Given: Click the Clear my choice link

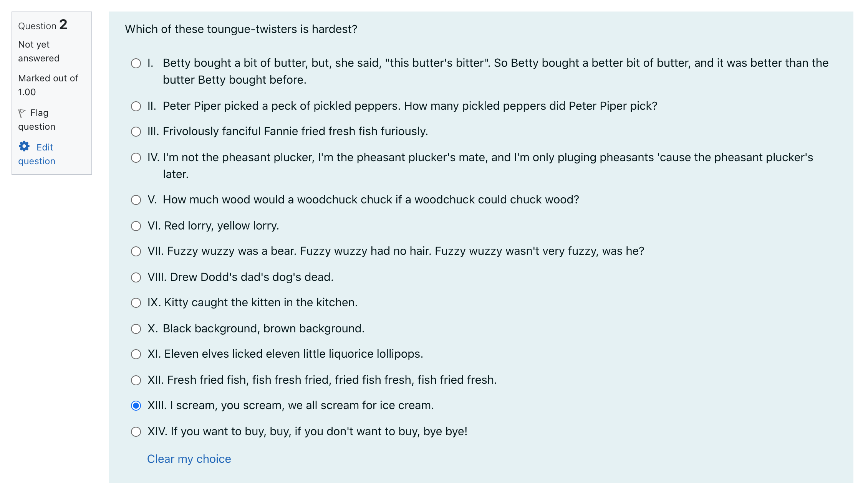Looking at the screenshot, I should 189,459.
